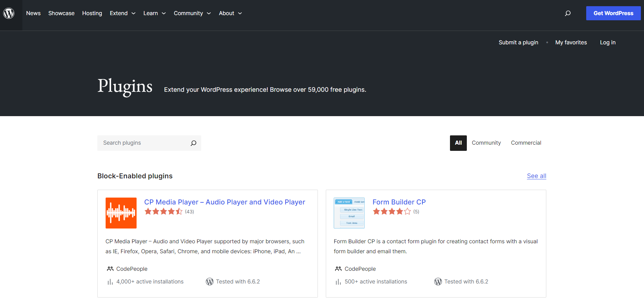Click Block-Enabled plugins heading
This screenshot has width=644, height=301.
click(x=135, y=176)
